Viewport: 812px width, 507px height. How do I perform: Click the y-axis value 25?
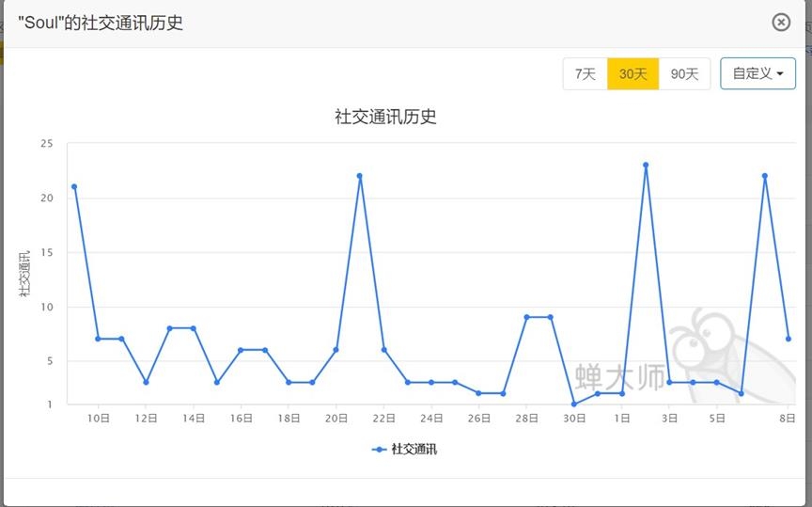click(x=47, y=144)
